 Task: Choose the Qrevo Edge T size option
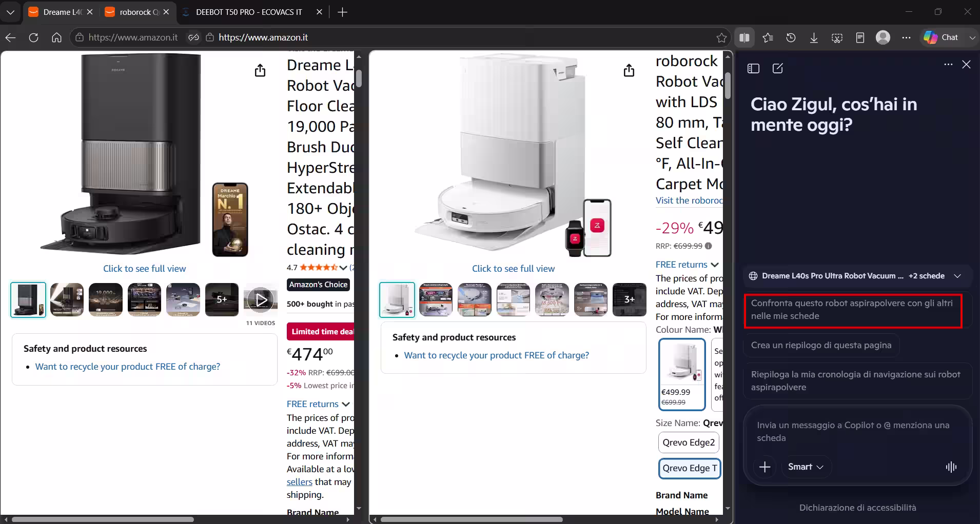click(x=690, y=468)
